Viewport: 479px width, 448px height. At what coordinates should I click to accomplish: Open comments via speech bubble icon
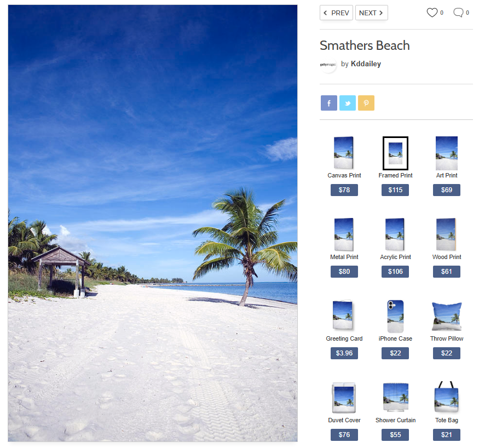tap(458, 13)
